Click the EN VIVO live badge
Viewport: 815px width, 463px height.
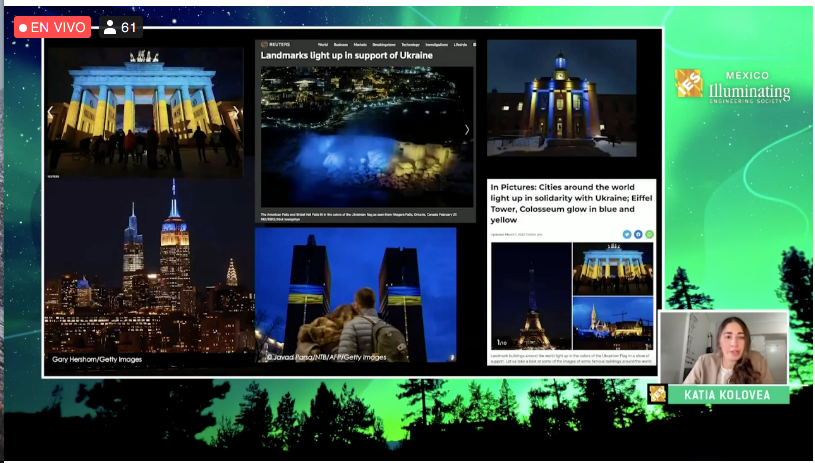[52, 27]
